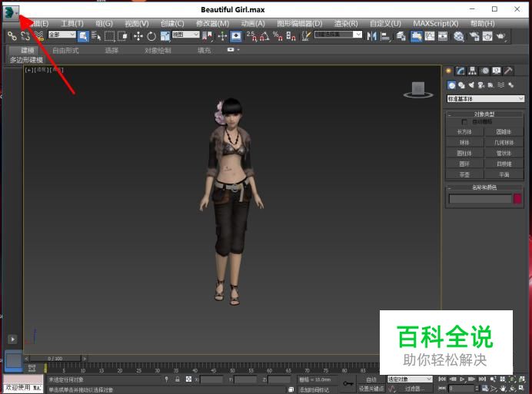Open the 全部 selection filter dropdown
The image size is (532, 394).
point(62,35)
